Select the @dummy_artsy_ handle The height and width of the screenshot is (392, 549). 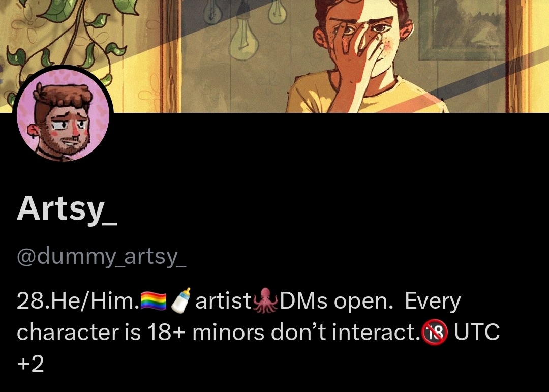coord(102,257)
